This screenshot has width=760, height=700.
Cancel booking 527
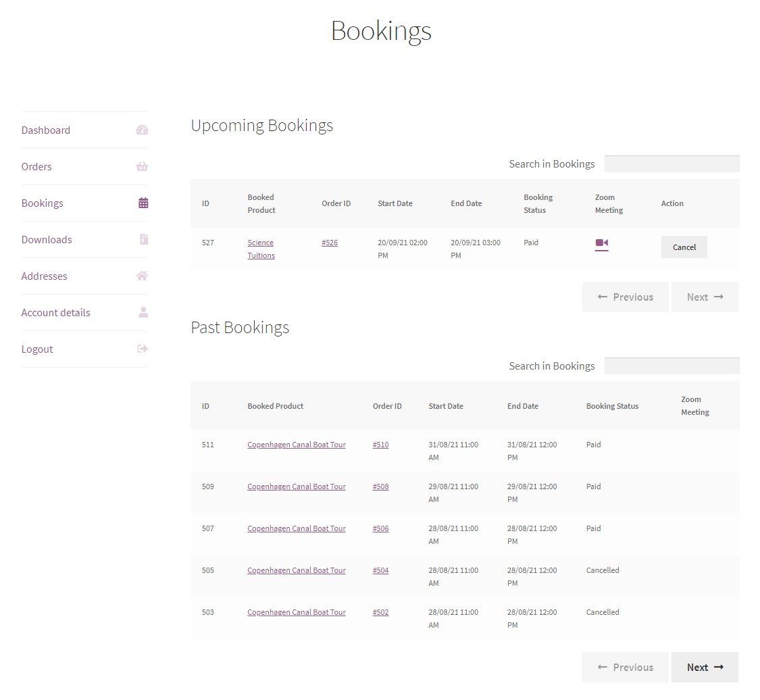684,247
